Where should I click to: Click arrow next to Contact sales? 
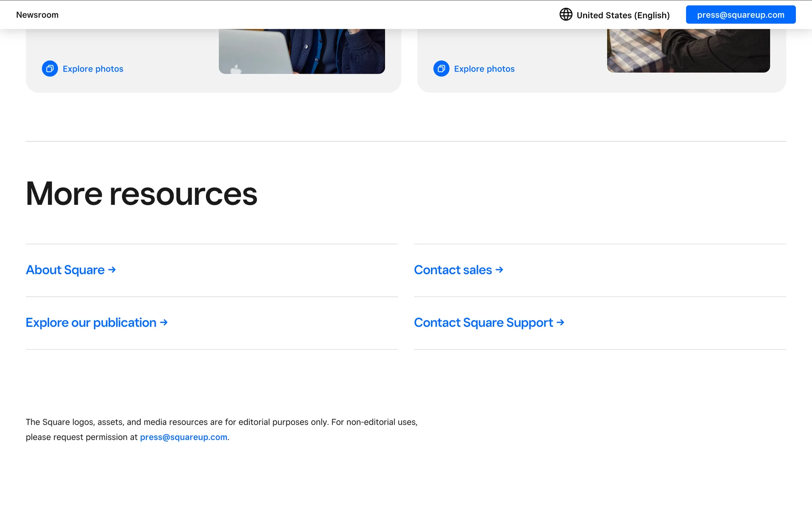[x=499, y=270]
